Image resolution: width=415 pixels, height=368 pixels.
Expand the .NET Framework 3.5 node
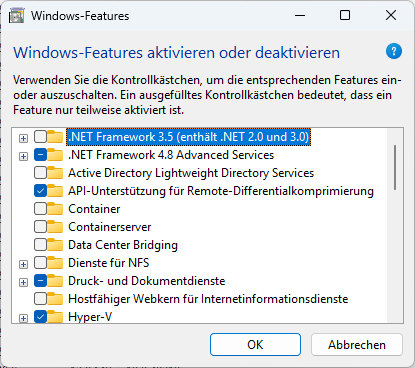pos(23,138)
